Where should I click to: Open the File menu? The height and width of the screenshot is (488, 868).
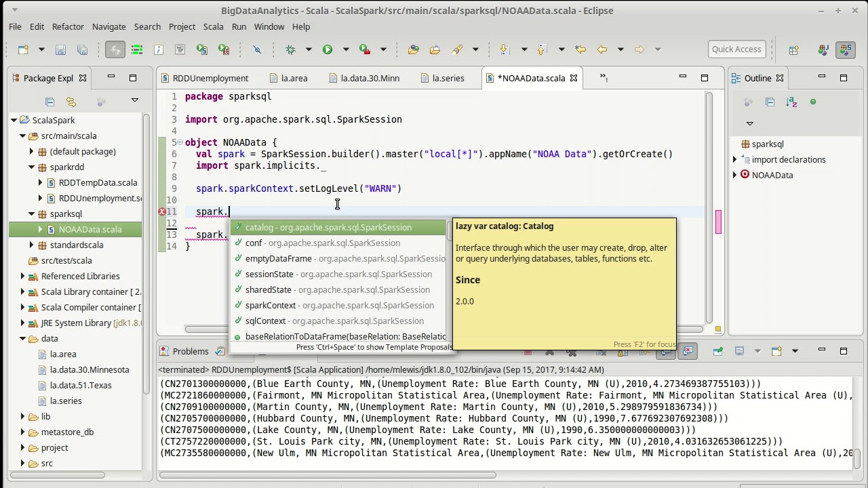(x=15, y=26)
